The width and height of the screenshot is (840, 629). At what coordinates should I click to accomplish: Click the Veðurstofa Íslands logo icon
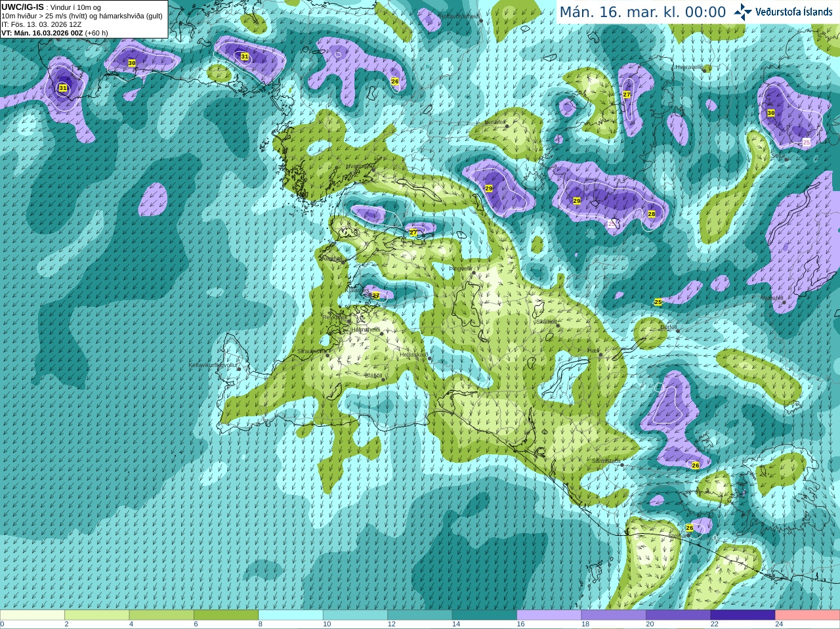[743, 12]
